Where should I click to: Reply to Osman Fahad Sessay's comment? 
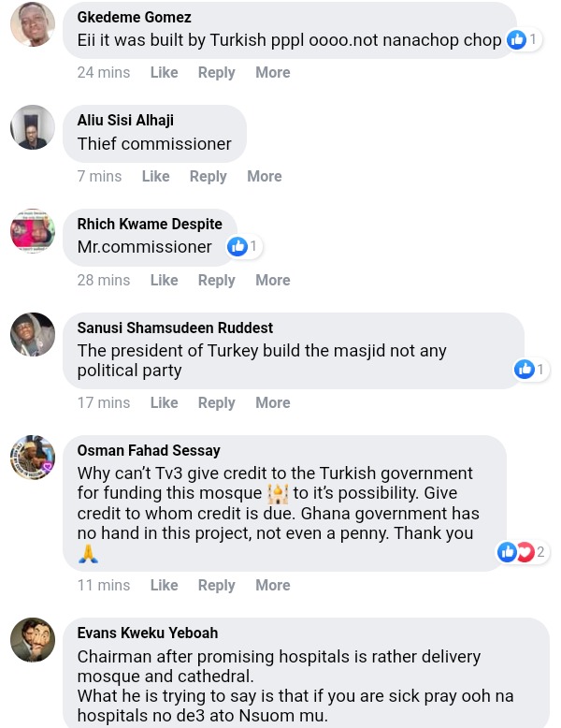click(217, 586)
